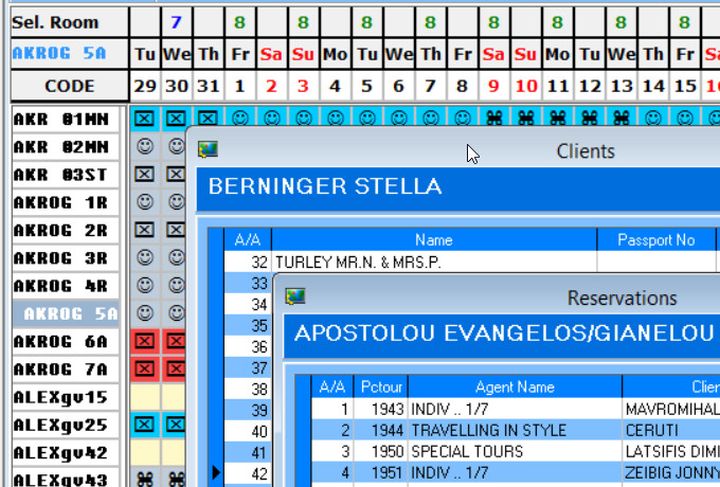This screenshot has width=720, height=487.
Task: Click the 'TURLEY MR.N. & MRS.P.' client name
Action: (358, 262)
